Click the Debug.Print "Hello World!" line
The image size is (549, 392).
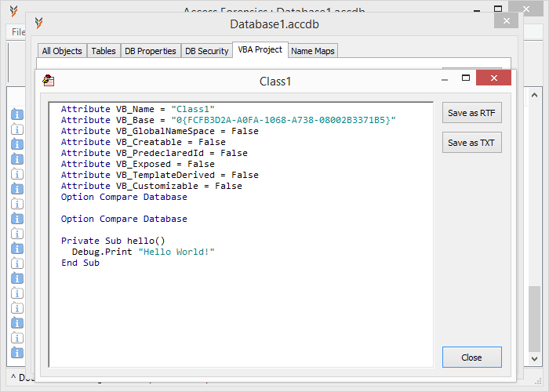point(144,252)
